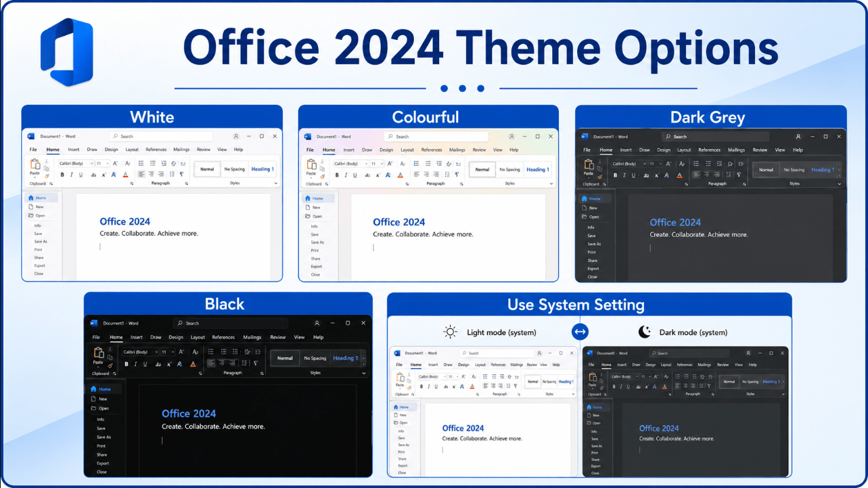Image resolution: width=868 pixels, height=488 pixels.
Task: Apply Heading 1 style in the White theme window
Action: tap(262, 169)
